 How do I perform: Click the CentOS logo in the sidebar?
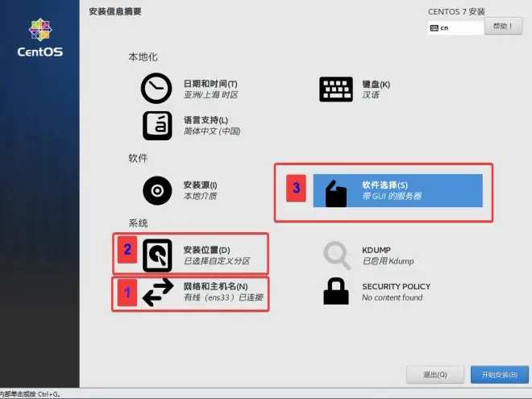pos(40,38)
